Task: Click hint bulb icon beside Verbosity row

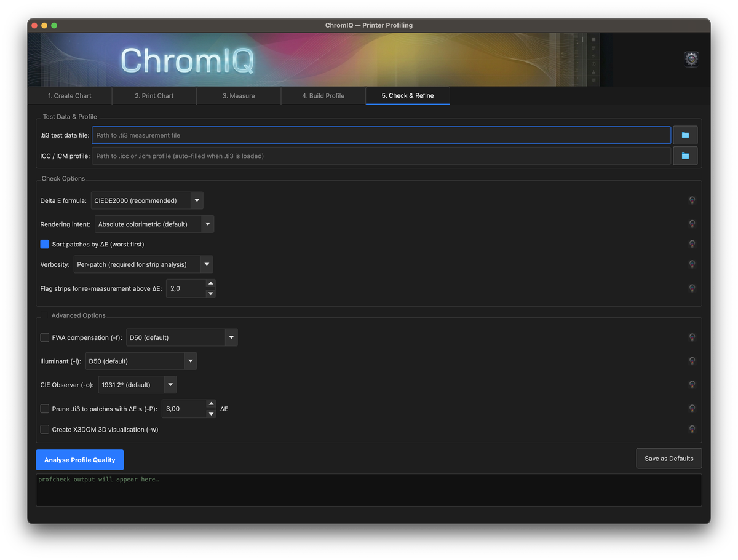Action: [x=692, y=264]
